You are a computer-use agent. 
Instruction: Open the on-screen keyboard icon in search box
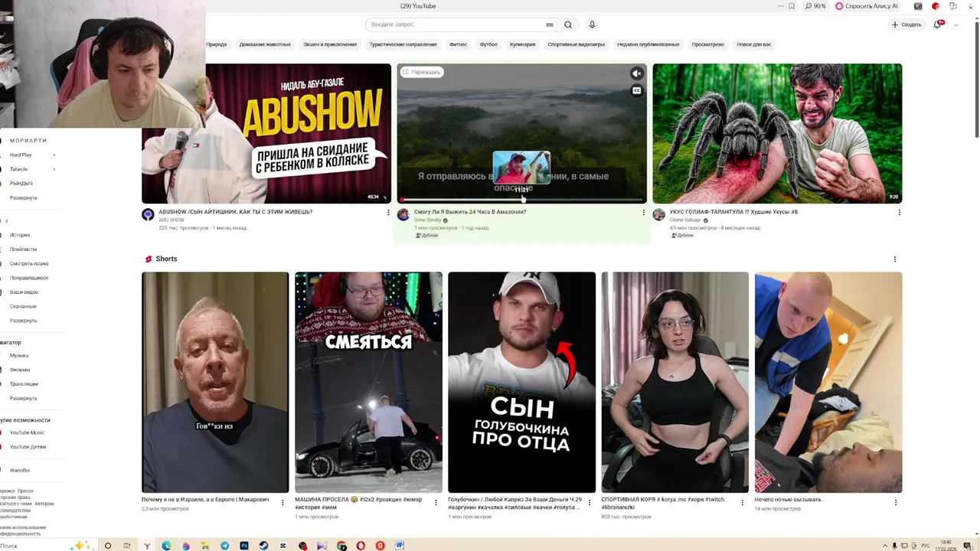tap(549, 24)
